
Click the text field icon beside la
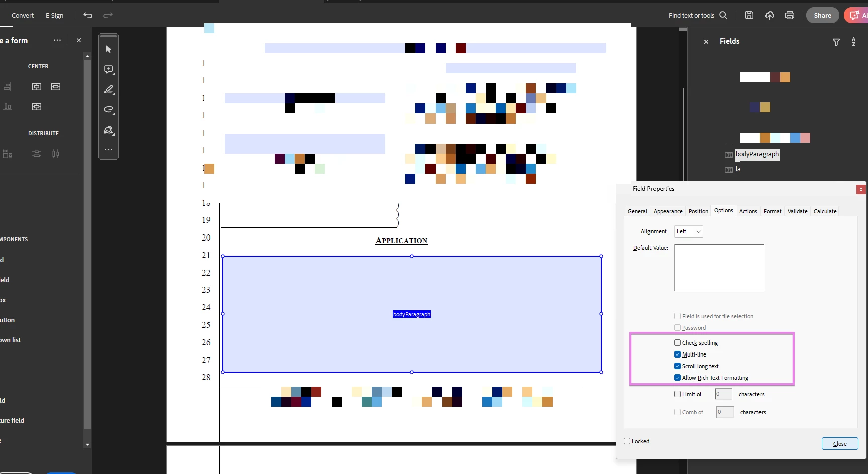(x=729, y=170)
